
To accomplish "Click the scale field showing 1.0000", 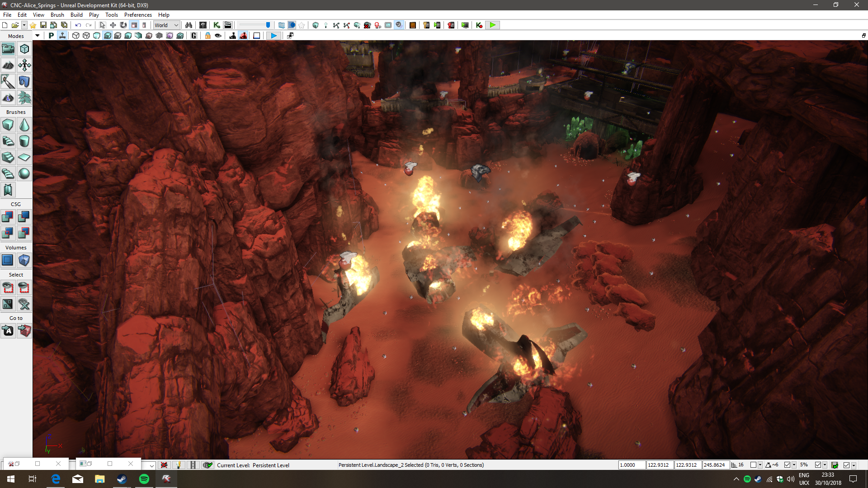I will pyautogui.click(x=632, y=465).
